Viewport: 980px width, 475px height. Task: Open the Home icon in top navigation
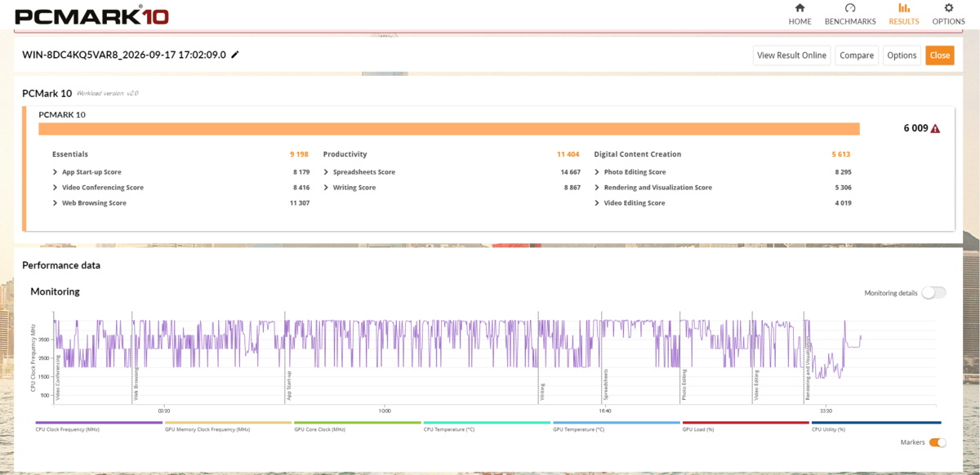click(x=800, y=8)
